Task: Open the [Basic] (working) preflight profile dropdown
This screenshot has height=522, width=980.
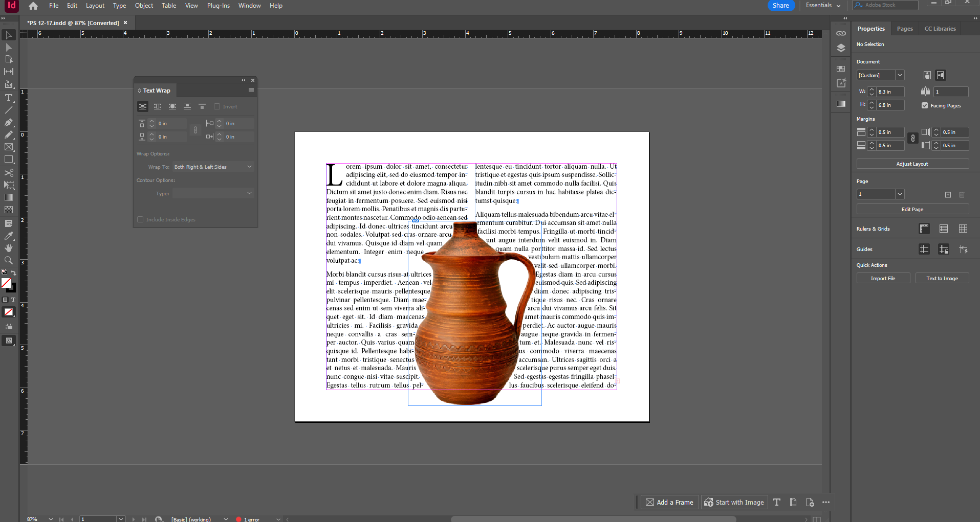Action: click(226, 519)
